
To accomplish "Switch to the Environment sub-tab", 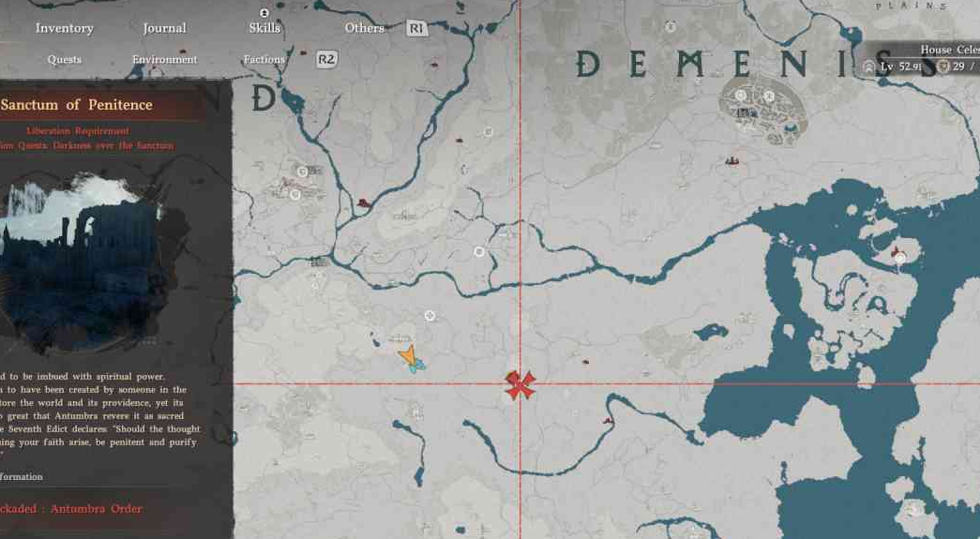I will [x=164, y=59].
